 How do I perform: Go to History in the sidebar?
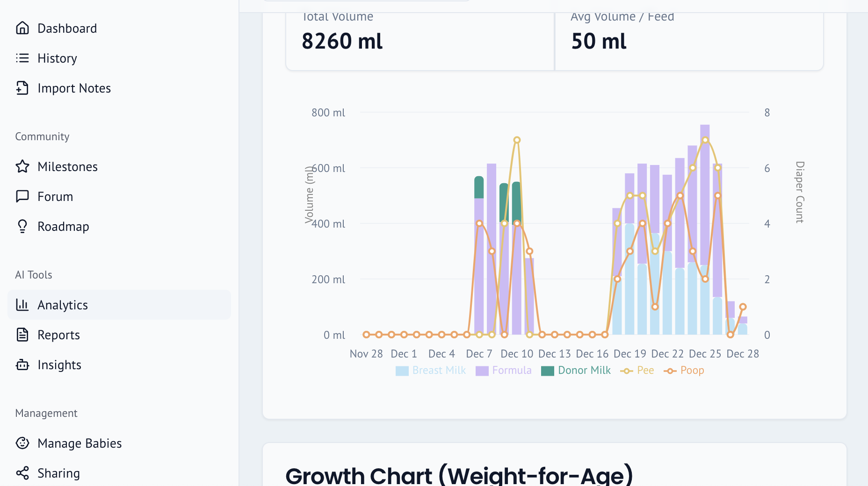tap(119, 58)
